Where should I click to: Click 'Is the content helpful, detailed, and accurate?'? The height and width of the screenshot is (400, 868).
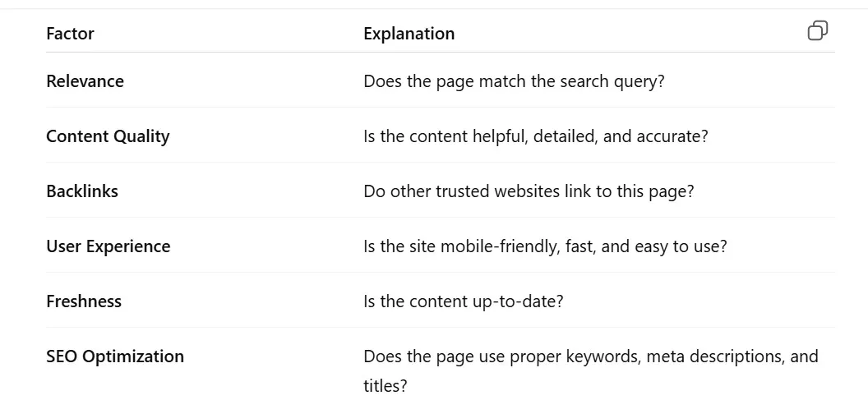point(536,136)
